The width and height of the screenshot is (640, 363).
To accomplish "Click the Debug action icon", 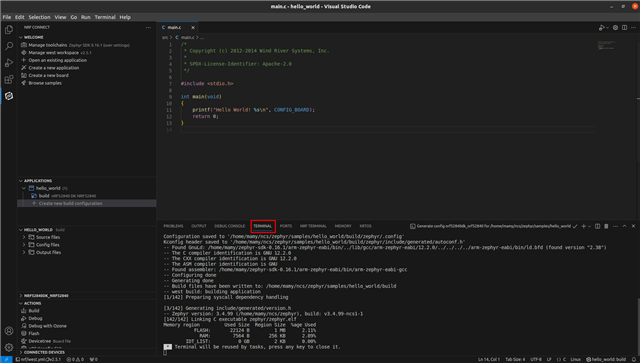I will pos(24,318).
